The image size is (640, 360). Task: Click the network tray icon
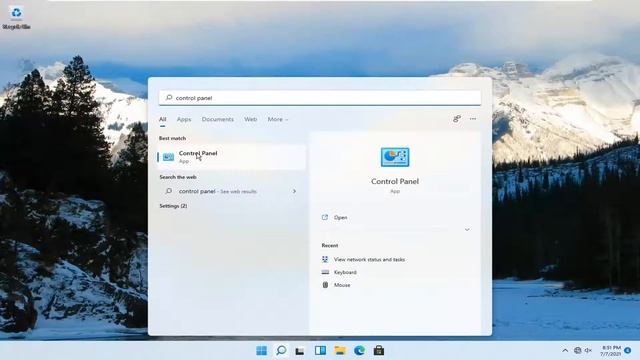pyautogui.click(x=578, y=351)
